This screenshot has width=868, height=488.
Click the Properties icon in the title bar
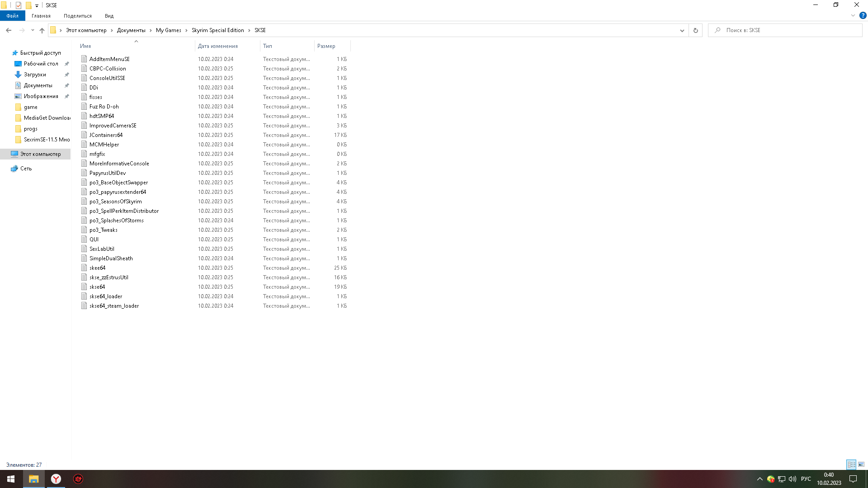coord(19,5)
